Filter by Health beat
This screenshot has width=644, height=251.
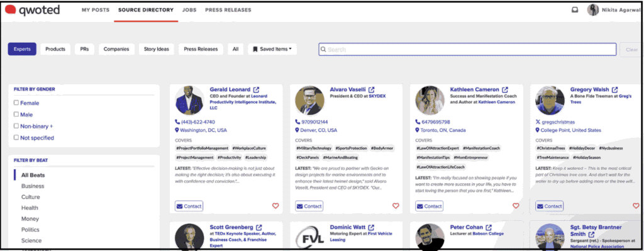click(x=30, y=208)
